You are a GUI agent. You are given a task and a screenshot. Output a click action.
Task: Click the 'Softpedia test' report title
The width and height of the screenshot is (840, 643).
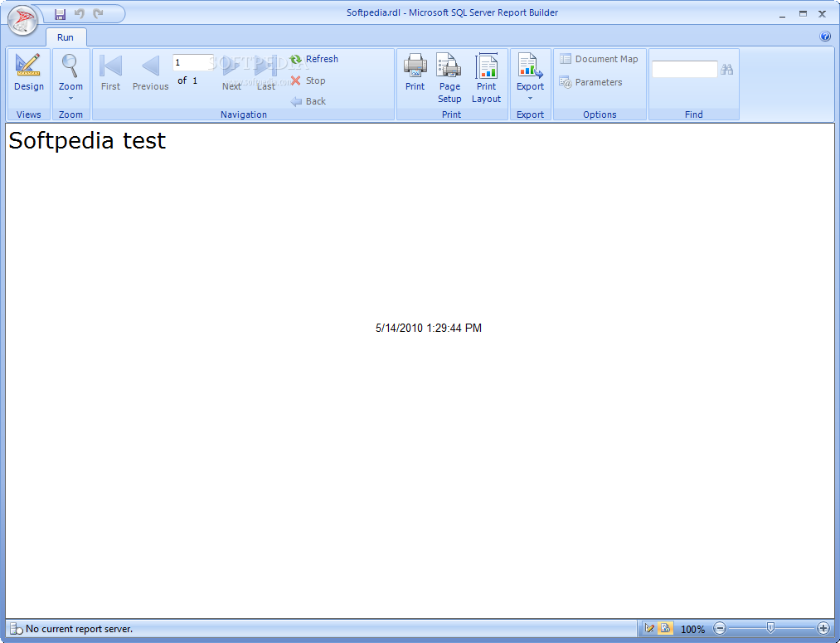tap(87, 141)
